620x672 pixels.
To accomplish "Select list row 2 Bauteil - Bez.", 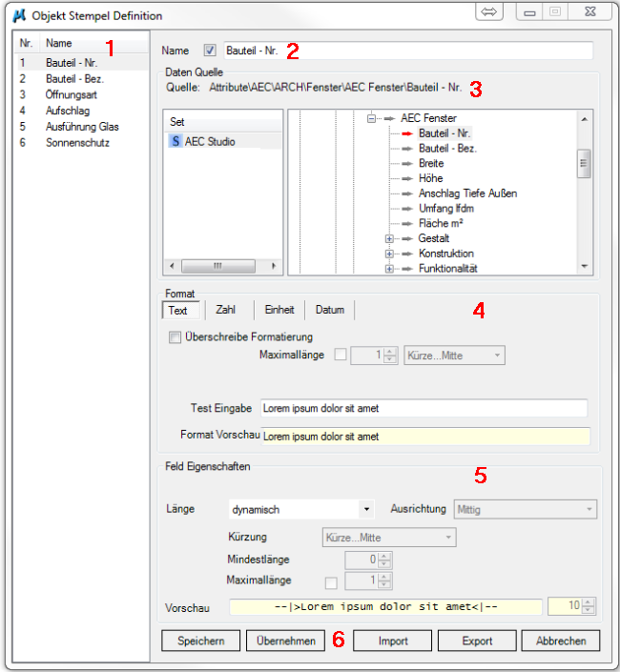I will (x=81, y=79).
